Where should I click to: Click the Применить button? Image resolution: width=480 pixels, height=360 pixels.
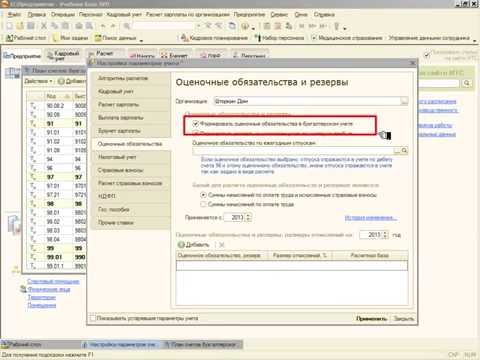point(371,318)
